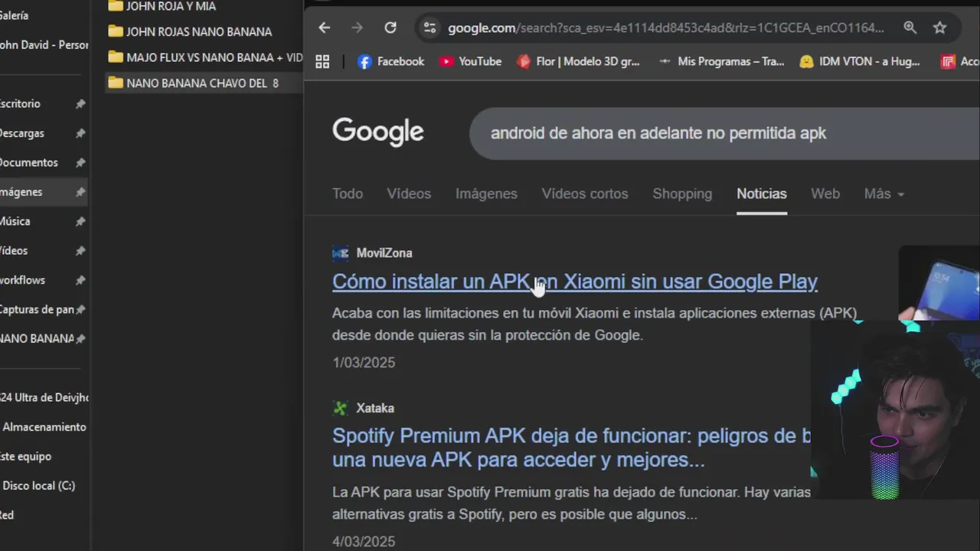The image size is (980, 551).
Task: Open Facebook bookmark
Action: [390, 62]
